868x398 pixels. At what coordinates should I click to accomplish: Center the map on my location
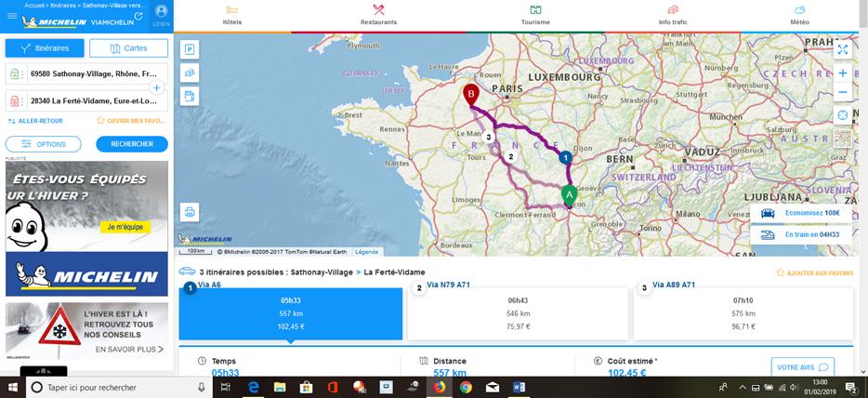842,115
